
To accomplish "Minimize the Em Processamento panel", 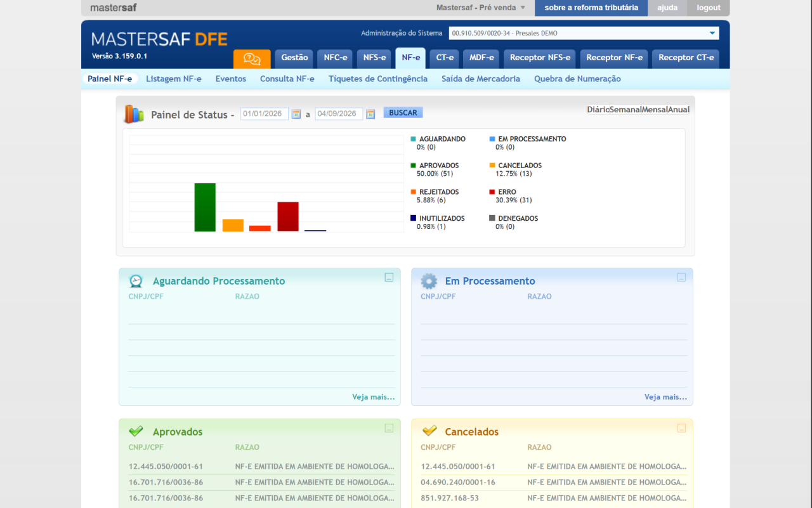I will coord(681,277).
